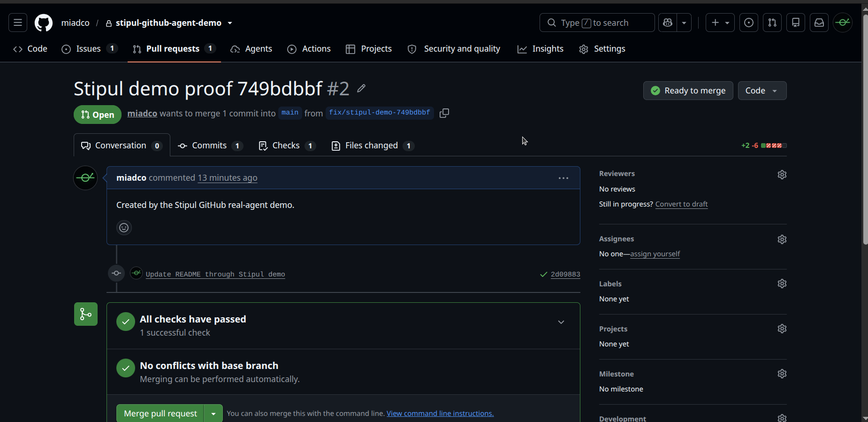Click miadco author link in merge description

(x=142, y=114)
